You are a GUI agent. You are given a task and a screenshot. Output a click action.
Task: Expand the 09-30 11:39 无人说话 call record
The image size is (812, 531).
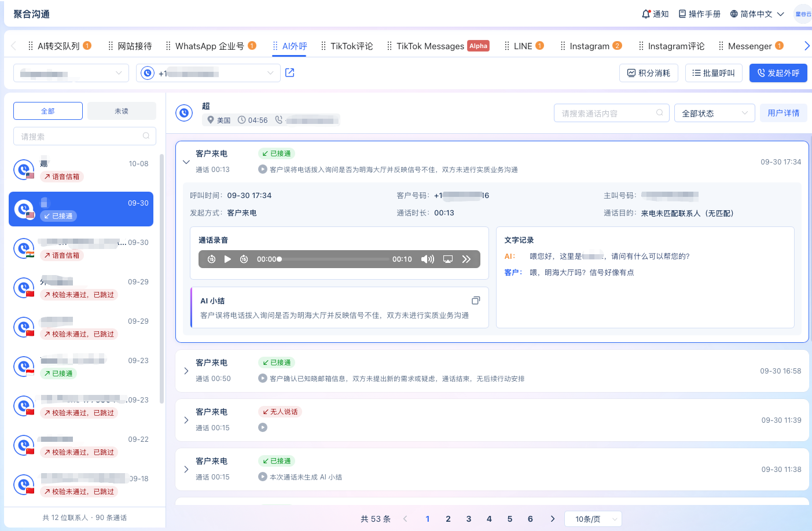coord(186,420)
